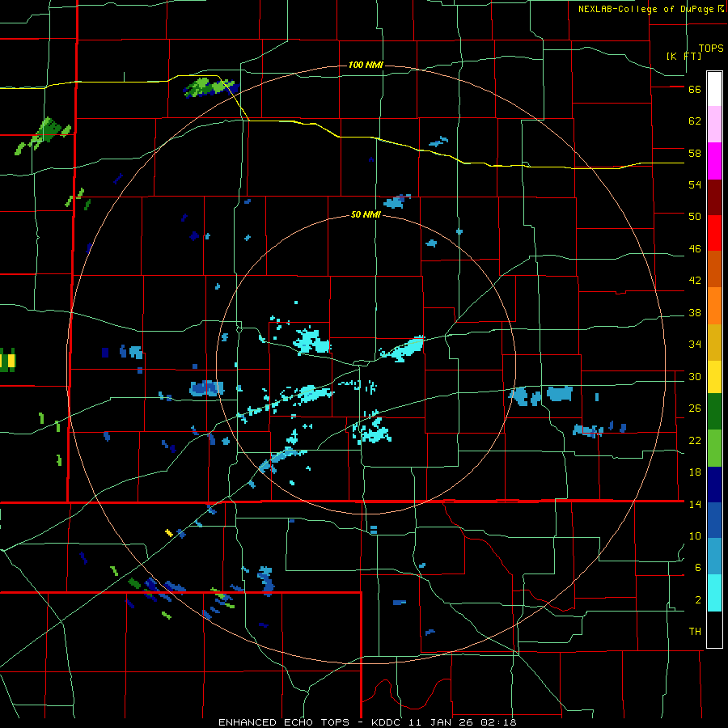Click the gold legend color band

point(714,342)
